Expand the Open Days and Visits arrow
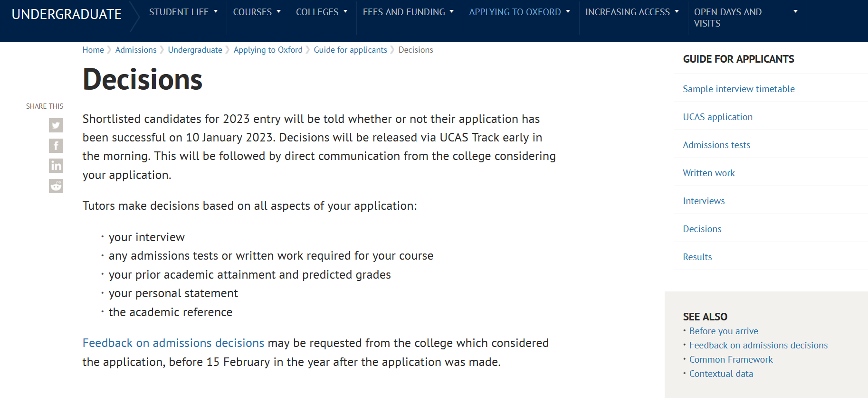 795,11
